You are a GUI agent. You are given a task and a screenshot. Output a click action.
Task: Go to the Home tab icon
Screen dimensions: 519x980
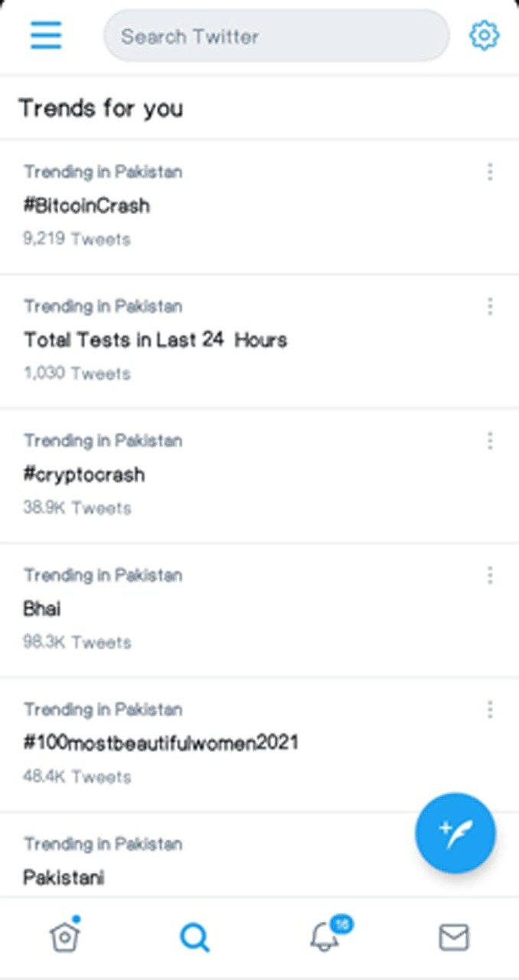point(65,936)
